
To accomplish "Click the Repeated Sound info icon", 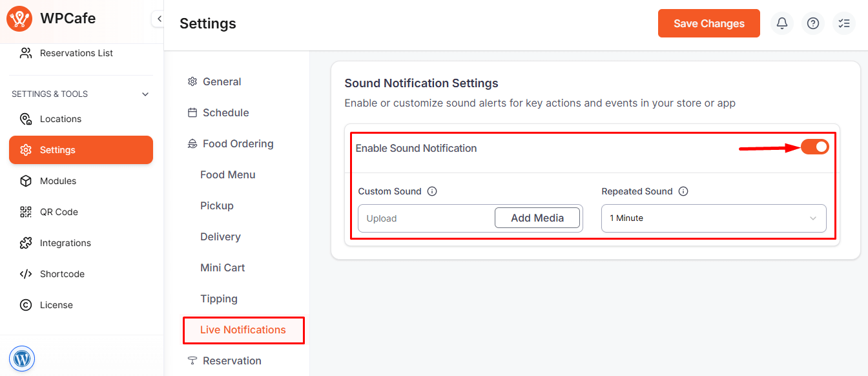I will 683,191.
